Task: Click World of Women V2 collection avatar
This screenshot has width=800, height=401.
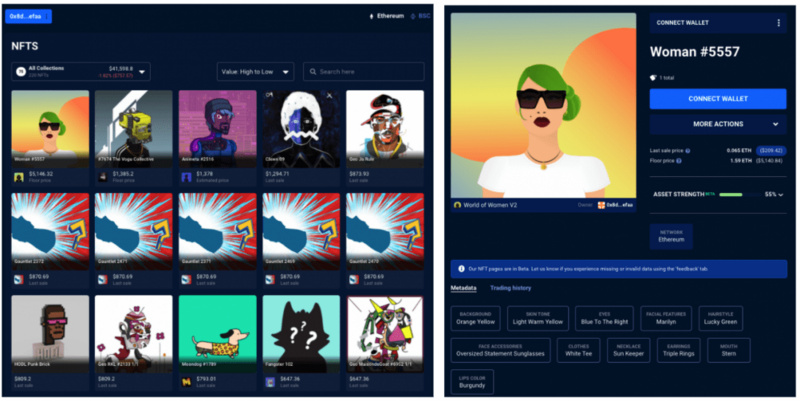Action: (458, 205)
